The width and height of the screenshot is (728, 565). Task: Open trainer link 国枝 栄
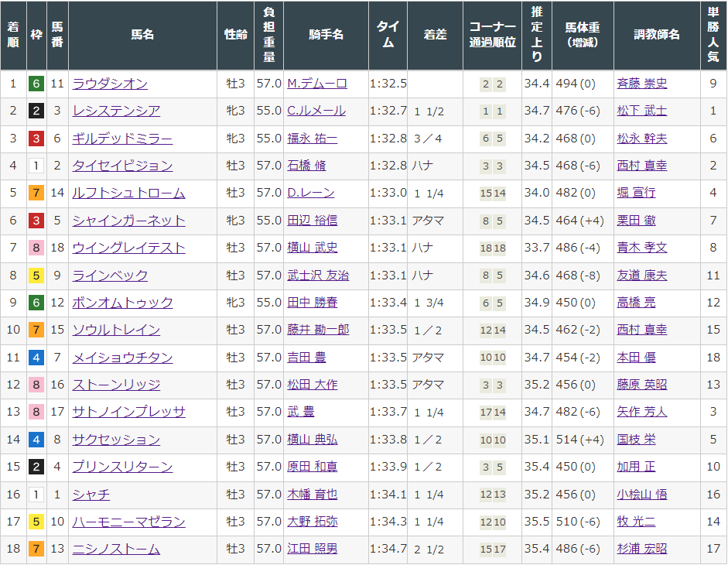pyautogui.click(x=636, y=440)
